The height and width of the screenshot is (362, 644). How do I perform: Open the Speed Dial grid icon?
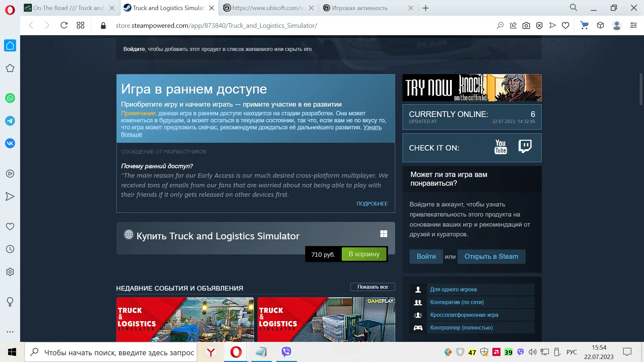tap(80, 25)
